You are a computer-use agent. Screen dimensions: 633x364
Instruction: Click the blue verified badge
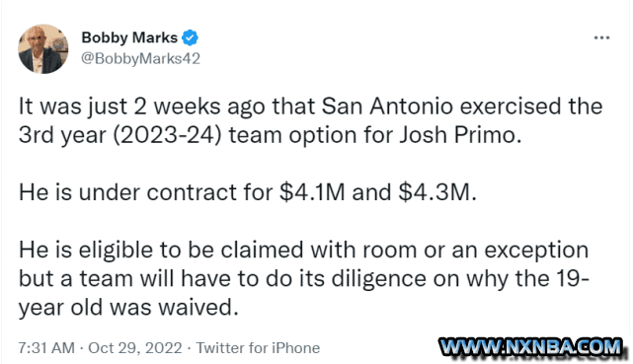tap(190, 37)
